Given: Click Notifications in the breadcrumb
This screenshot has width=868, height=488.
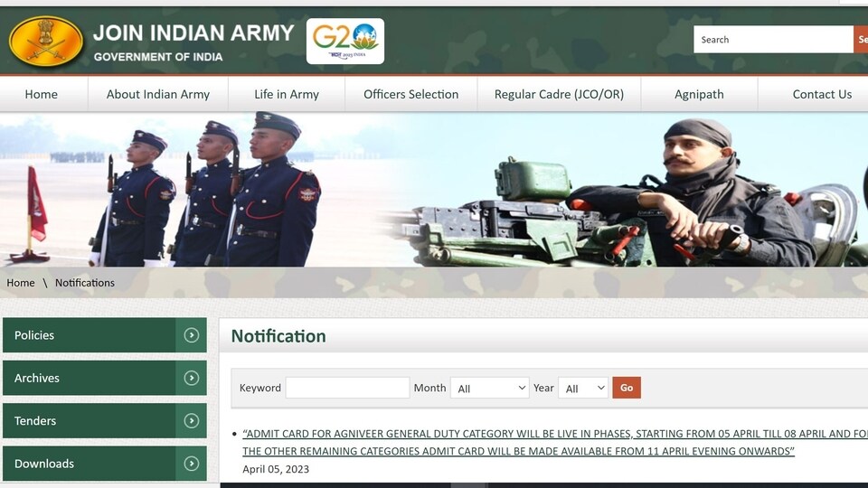Looking at the screenshot, I should tap(85, 283).
